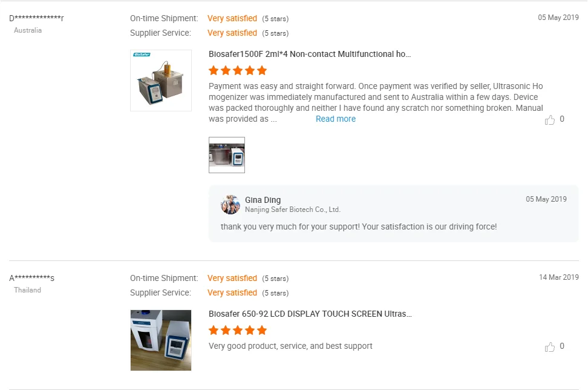Click the Thailand country label
This screenshot has height=390, width=588.
(28, 290)
